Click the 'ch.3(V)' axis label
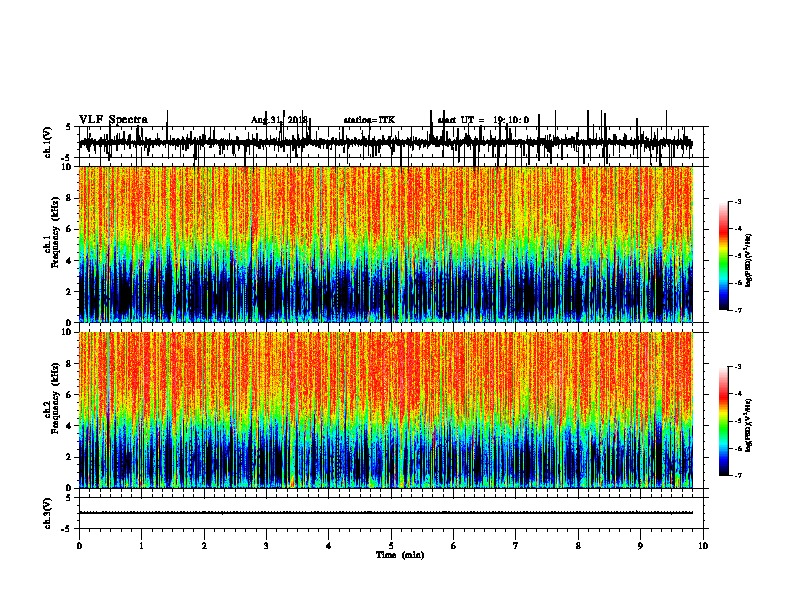The height and width of the screenshot is (612, 792). pyautogui.click(x=48, y=514)
